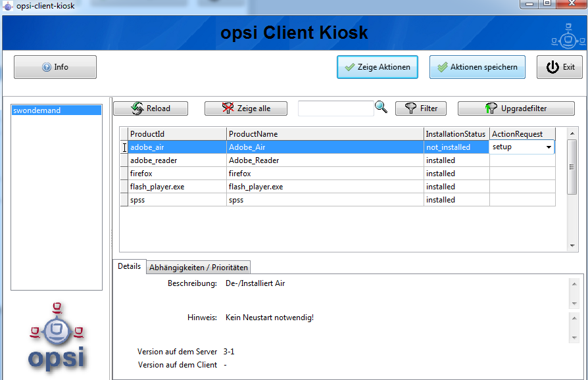Click the magnifier search icon
This screenshot has width=588, height=380.
click(x=381, y=108)
